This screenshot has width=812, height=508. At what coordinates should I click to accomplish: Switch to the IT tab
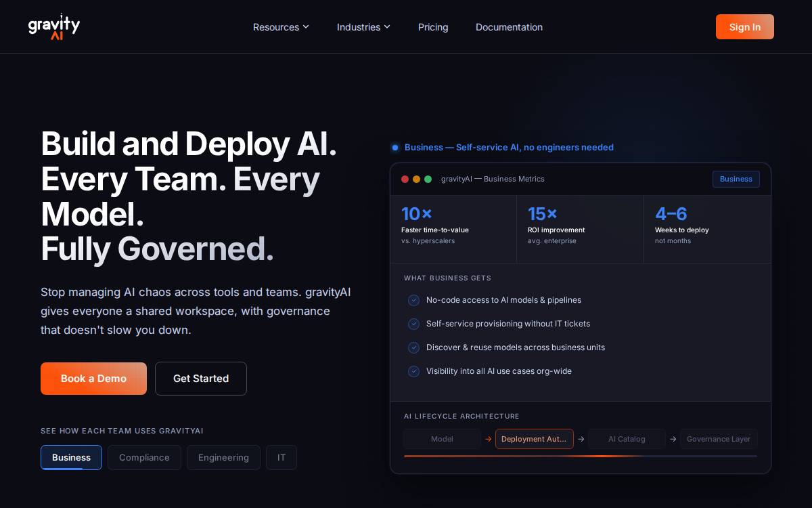[x=281, y=457]
